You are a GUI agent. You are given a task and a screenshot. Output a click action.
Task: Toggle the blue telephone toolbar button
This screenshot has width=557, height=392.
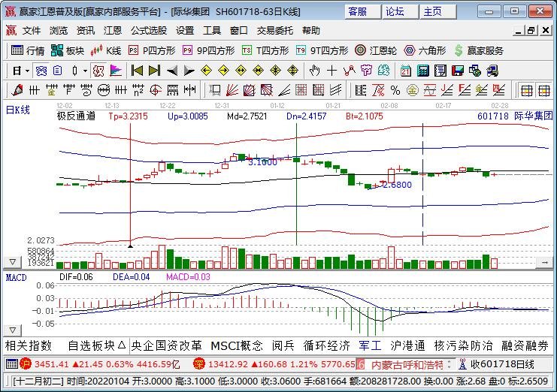pyautogui.click(x=41, y=71)
